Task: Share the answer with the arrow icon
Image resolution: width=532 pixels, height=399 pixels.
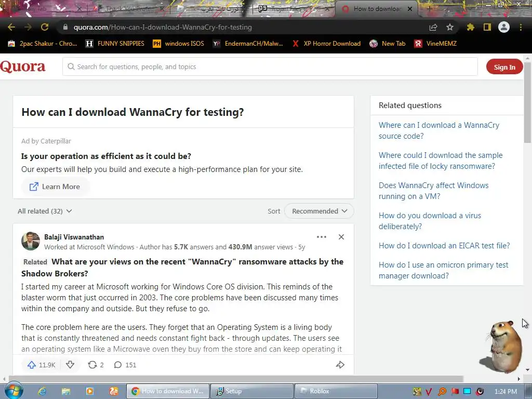Action: pyautogui.click(x=340, y=365)
